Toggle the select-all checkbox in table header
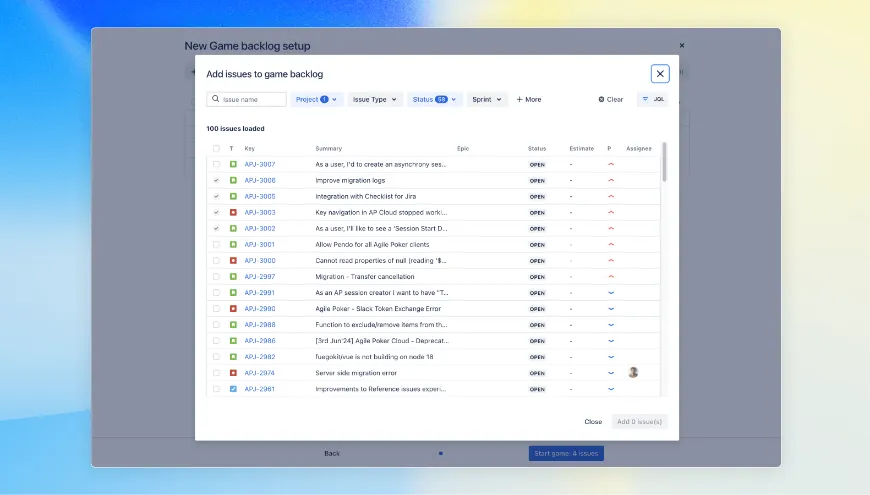The height and width of the screenshot is (495, 870). tap(216, 148)
